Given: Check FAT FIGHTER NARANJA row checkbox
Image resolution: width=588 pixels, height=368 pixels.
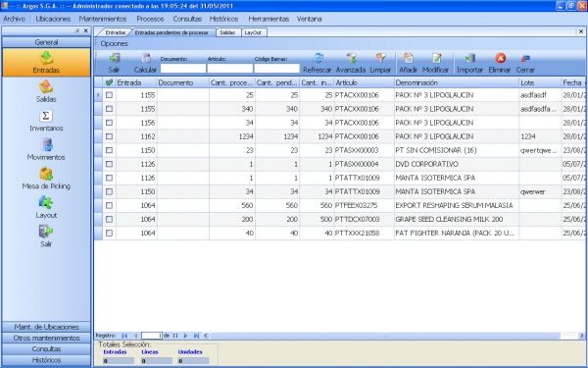Looking at the screenshot, I should point(109,234).
